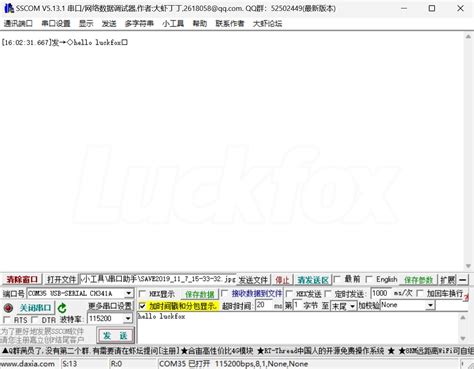Click the send text box containing hello luckfox
The height and width of the screenshot is (369, 474).
point(298,328)
